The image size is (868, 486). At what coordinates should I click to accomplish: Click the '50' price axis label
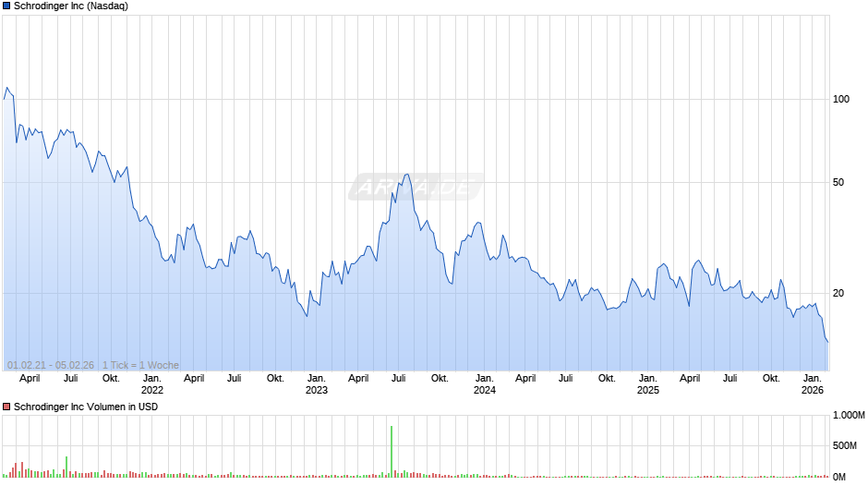tap(838, 182)
